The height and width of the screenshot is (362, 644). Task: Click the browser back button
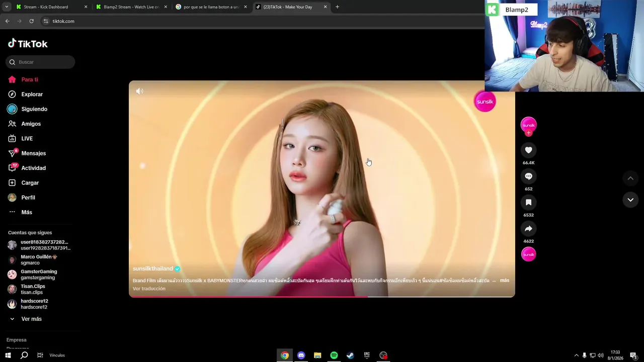coord(7,21)
